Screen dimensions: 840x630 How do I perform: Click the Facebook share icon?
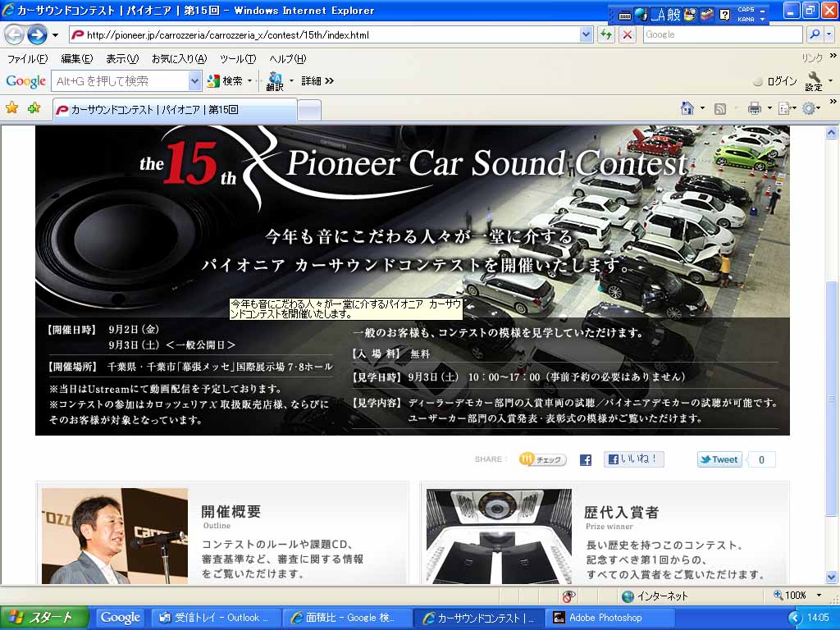585,460
